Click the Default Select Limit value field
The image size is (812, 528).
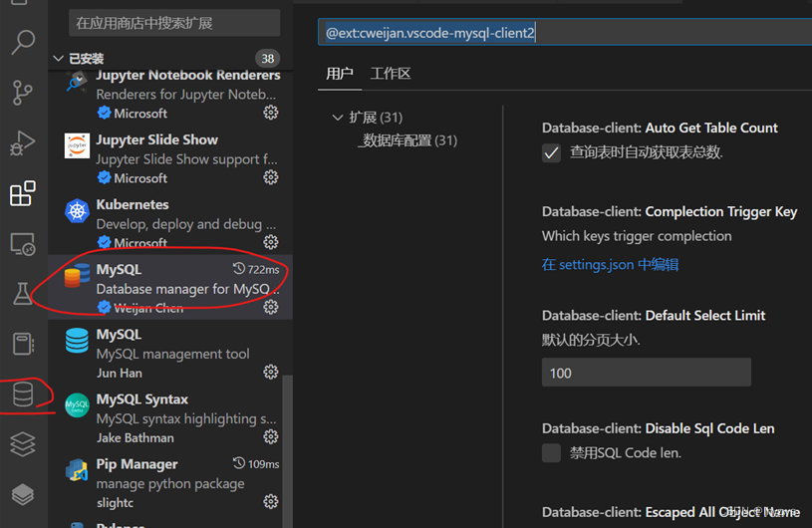pos(647,373)
